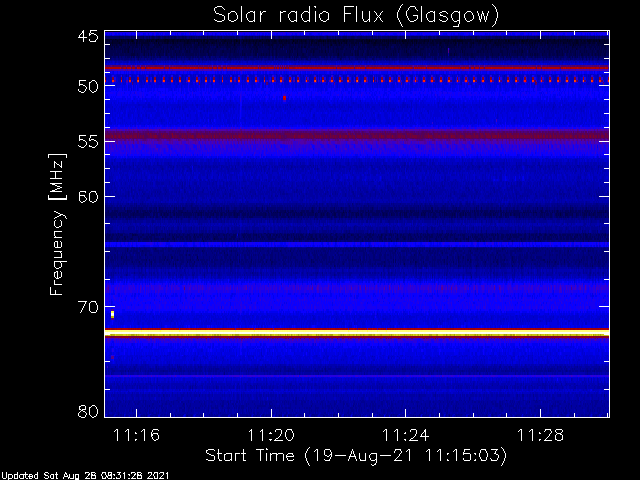This screenshot has height=480, width=640.
Task: Click the 55 frequency axis label
Action: 88,142
